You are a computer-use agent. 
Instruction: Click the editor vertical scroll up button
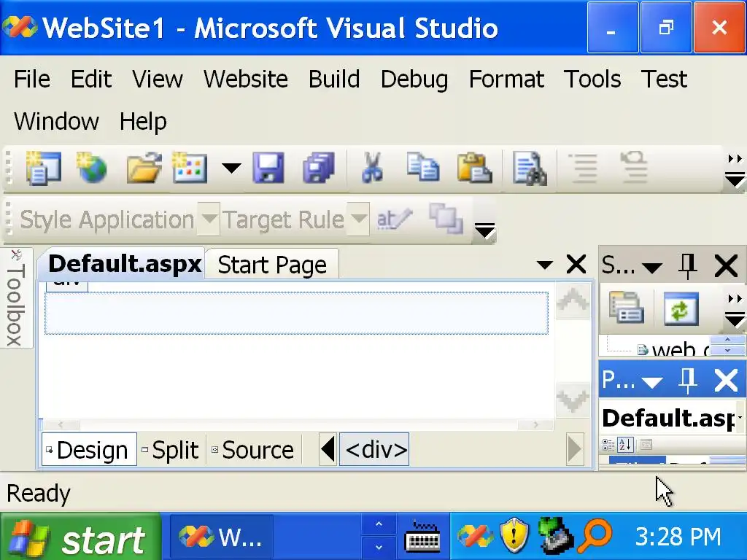pos(573,300)
